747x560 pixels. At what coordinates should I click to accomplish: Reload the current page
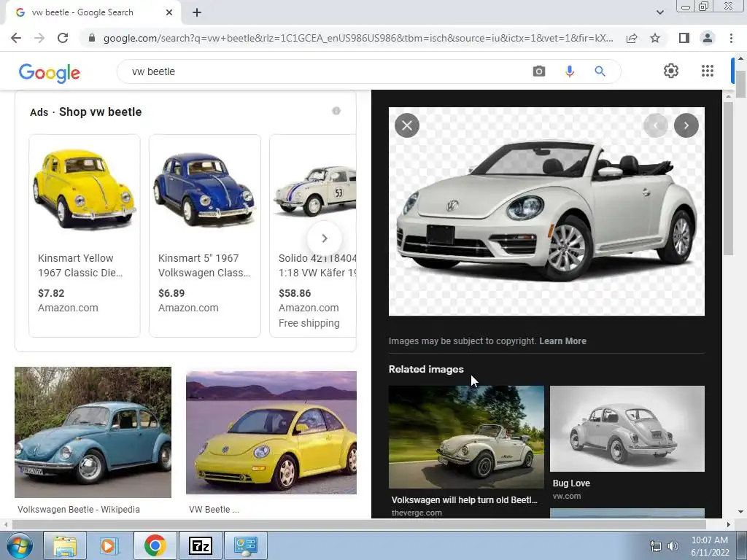click(63, 38)
